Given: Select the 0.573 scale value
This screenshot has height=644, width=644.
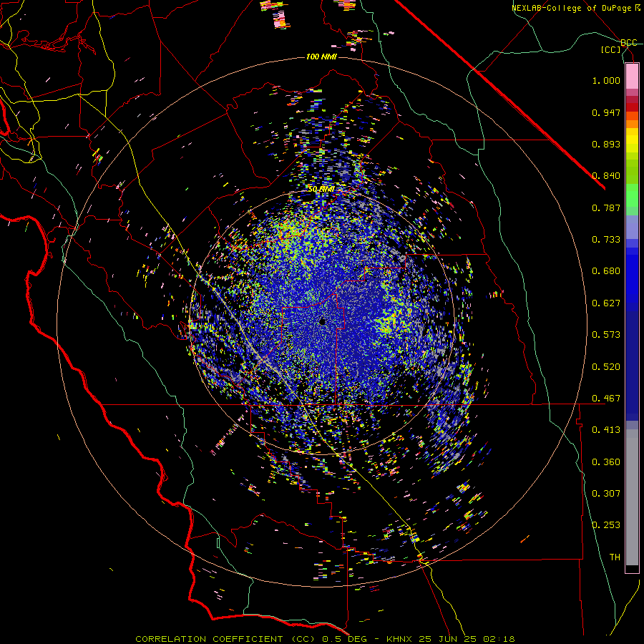Looking at the screenshot, I should click(606, 335).
